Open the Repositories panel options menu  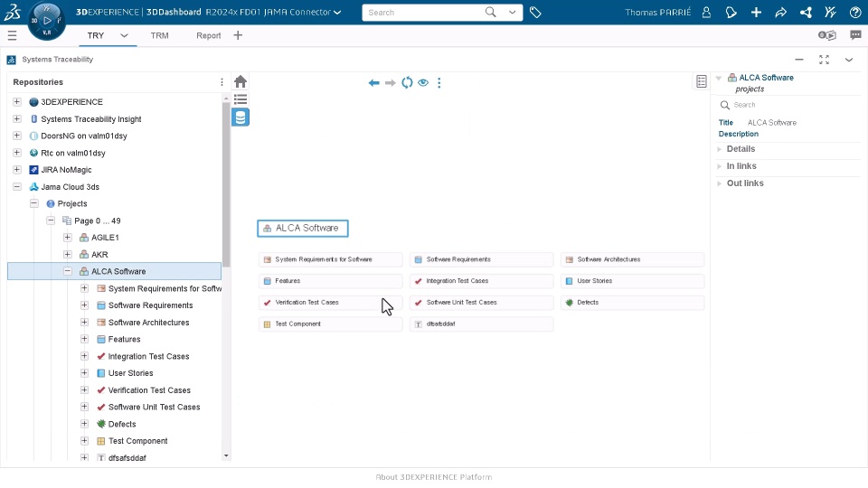pyautogui.click(x=222, y=82)
